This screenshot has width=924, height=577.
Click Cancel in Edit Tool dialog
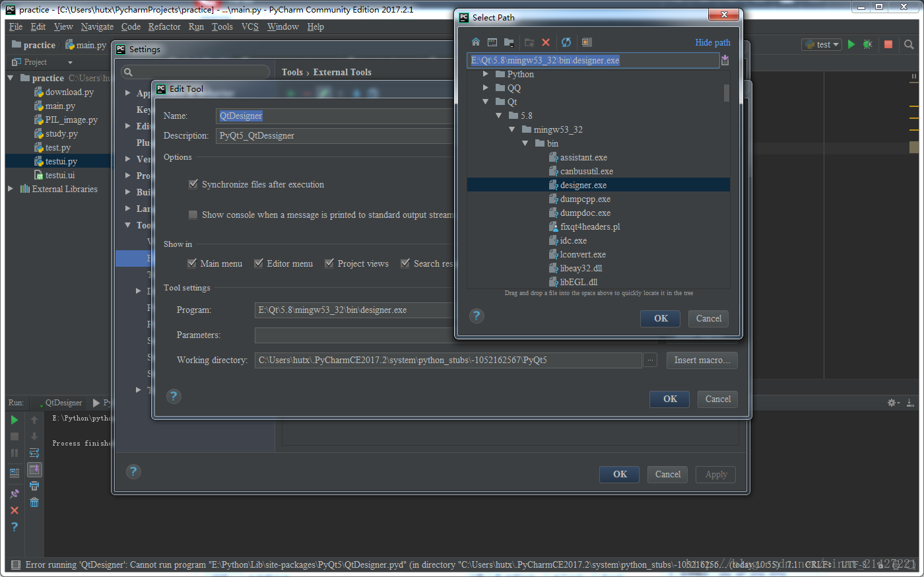pyautogui.click(x=718, y=399)
